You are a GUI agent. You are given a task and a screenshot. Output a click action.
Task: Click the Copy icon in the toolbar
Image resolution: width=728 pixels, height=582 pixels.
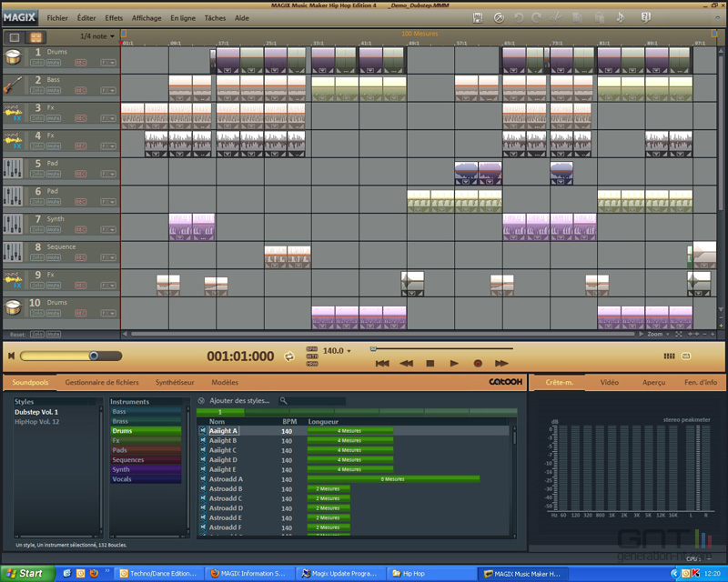point(577,18)
